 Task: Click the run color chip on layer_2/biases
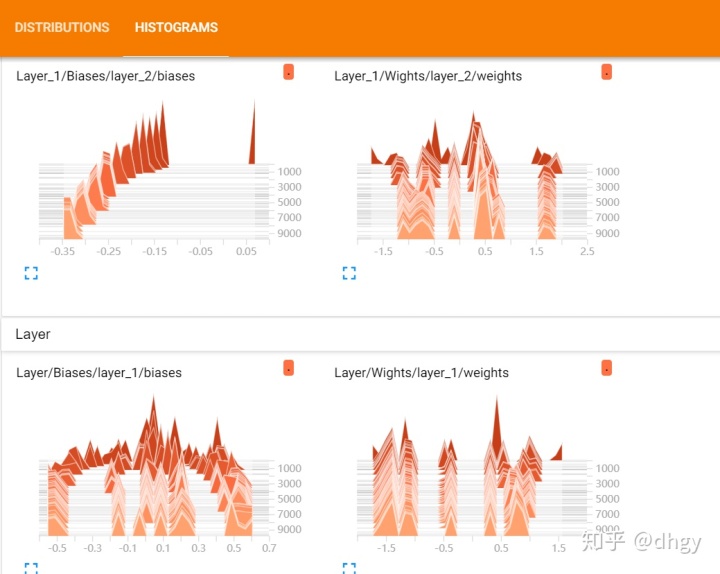[x=288, y=72]
